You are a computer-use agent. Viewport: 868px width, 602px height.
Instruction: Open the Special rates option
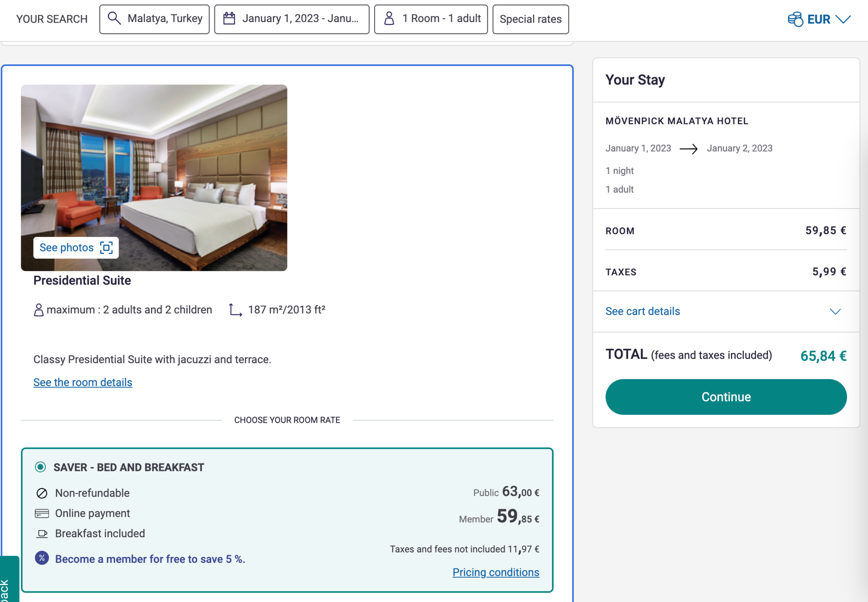click(x=530, y=19)
